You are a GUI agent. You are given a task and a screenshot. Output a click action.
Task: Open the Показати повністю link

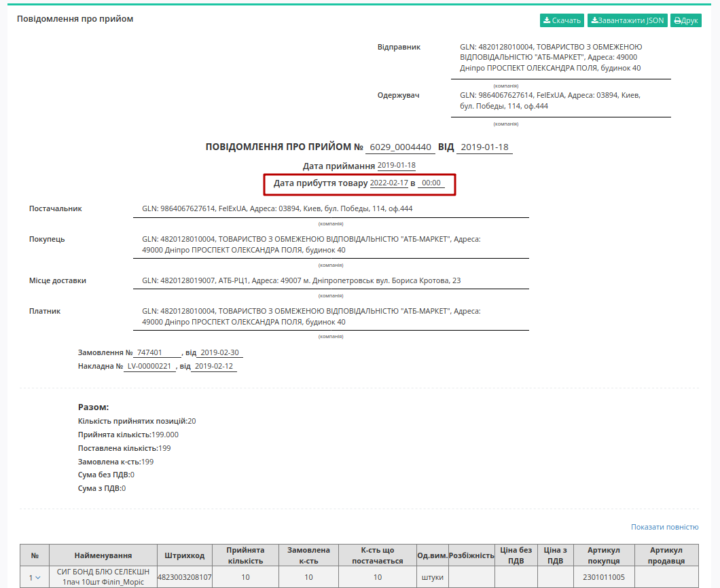pyautogui.click(x=664, y=527)
